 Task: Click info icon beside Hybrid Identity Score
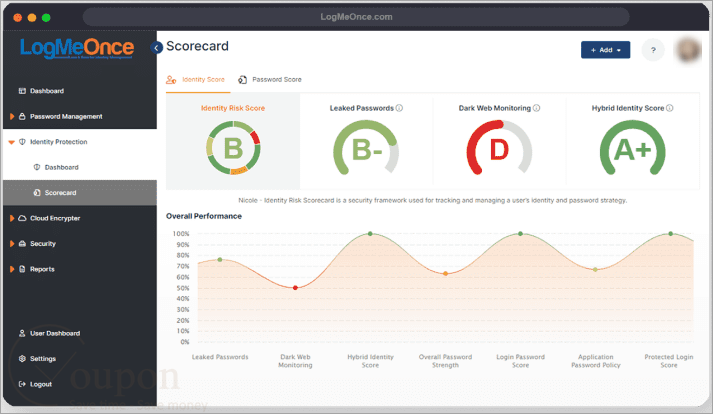(x=669, y=108)
